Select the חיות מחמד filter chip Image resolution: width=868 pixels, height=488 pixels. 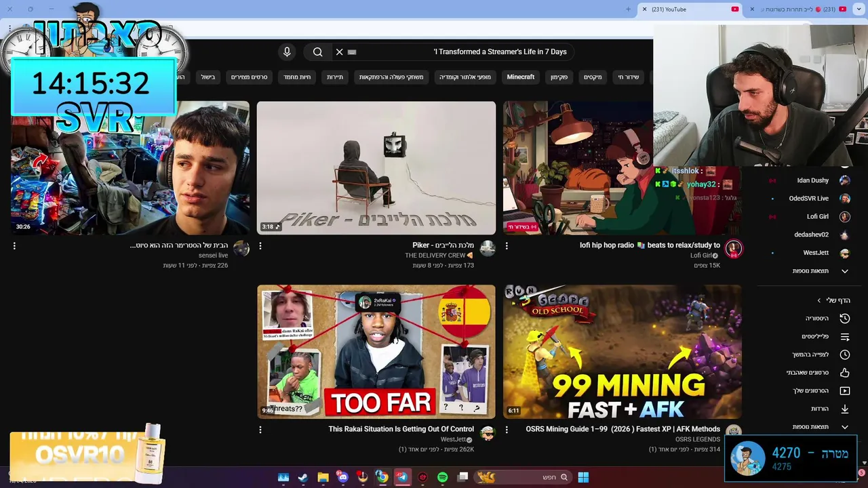(298, 77)
